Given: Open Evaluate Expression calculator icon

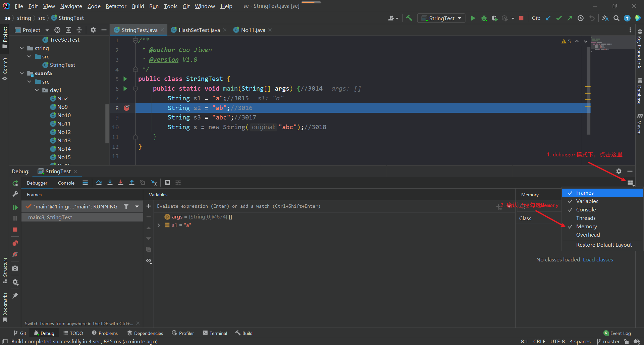Looking at the screenshot, I should point(167,183).
